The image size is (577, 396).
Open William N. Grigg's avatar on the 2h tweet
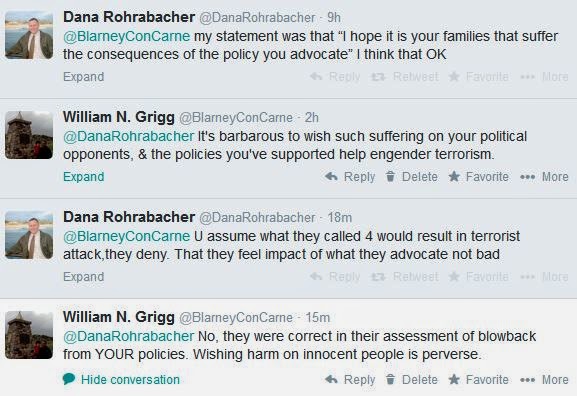[x=29, y=135]
